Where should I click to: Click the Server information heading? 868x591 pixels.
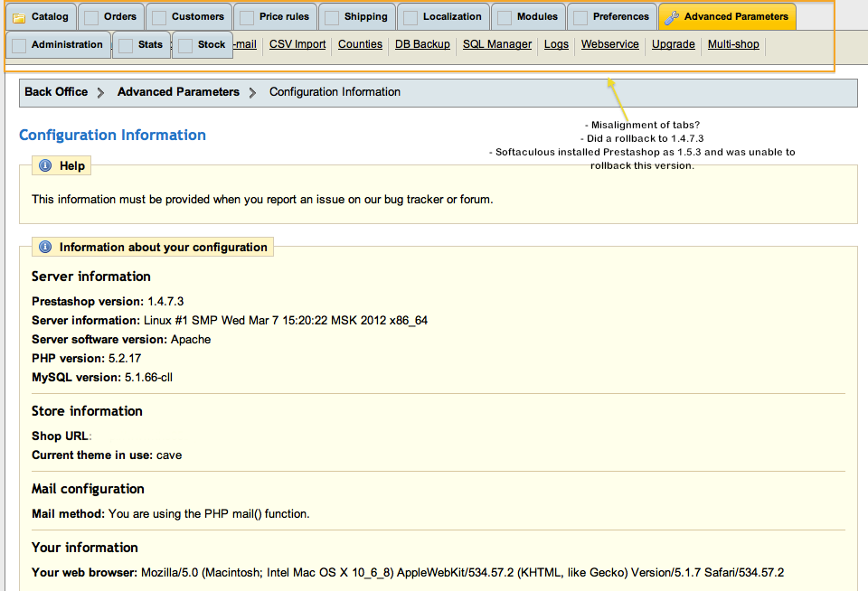click(x=90, y=277)
